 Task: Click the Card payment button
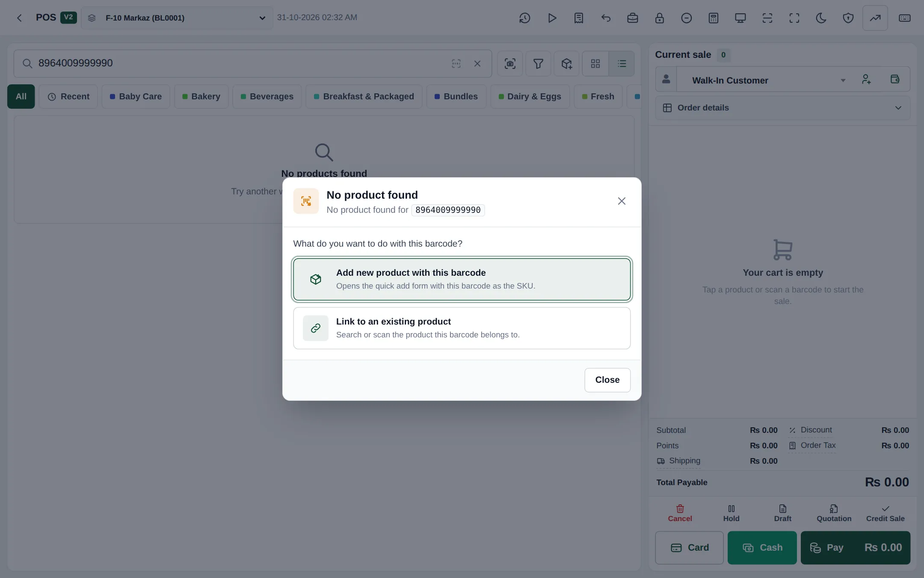coord(689,548)
